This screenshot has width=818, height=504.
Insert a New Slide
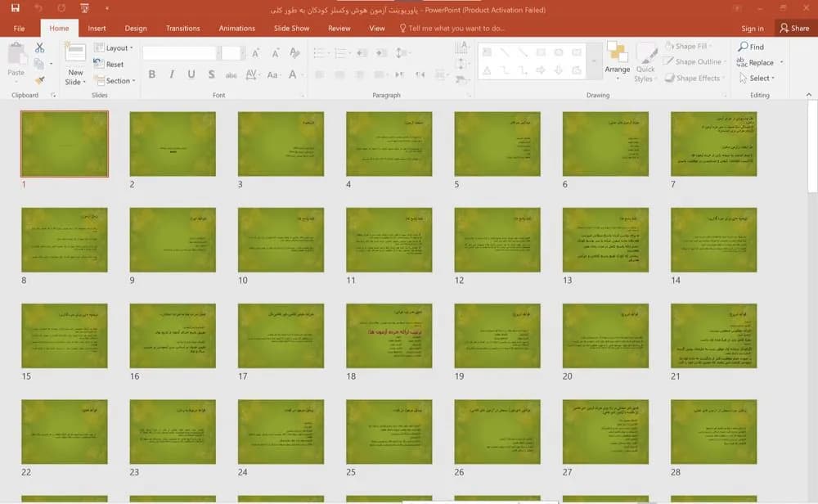pos(75,64)
